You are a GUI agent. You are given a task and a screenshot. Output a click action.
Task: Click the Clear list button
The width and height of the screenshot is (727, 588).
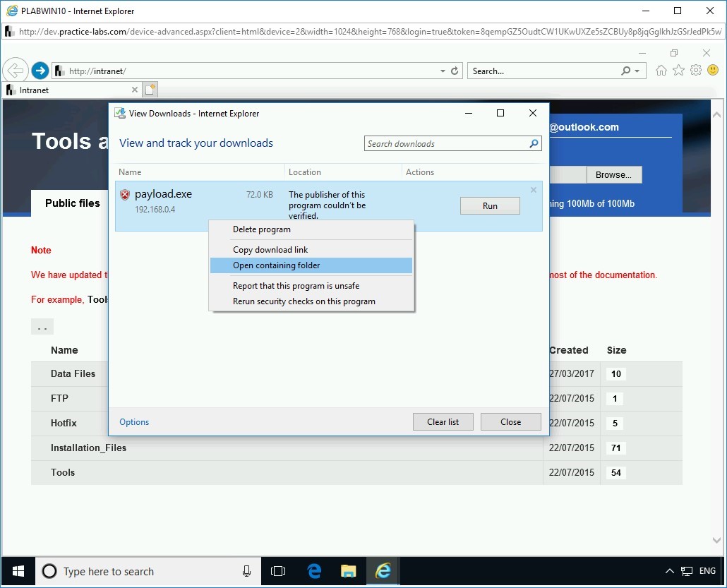pos(443,422)
